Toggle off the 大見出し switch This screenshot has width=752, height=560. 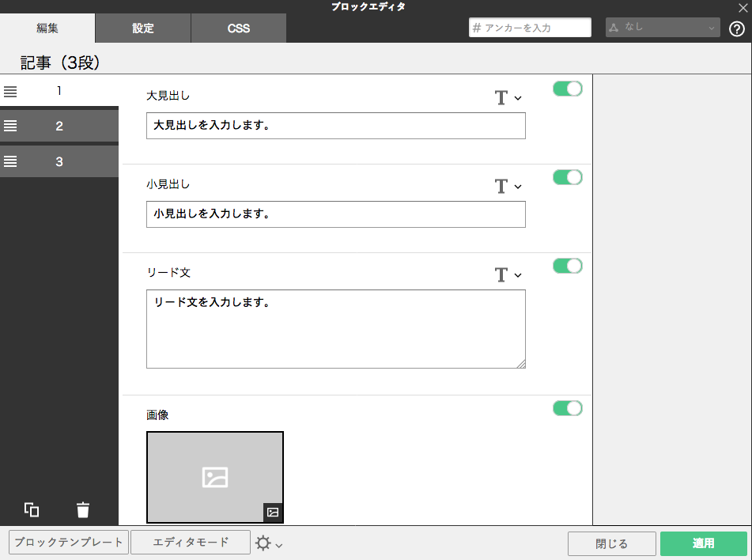[567, 89]
